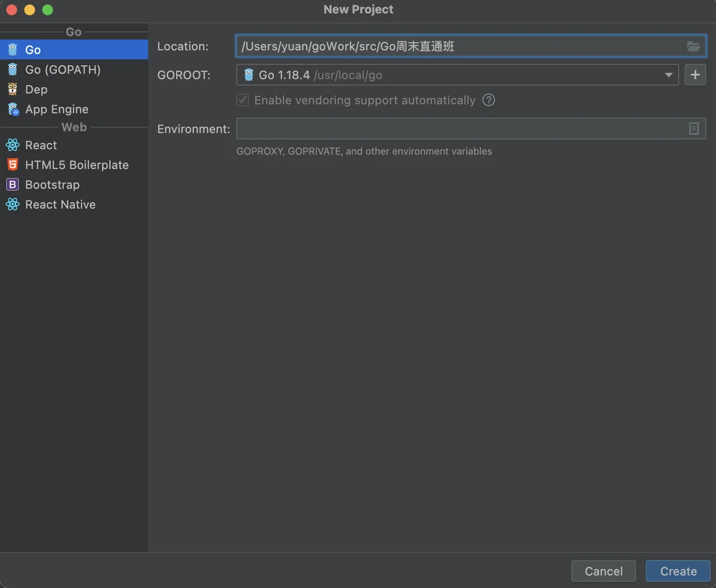
Task: Click the Go (GOPATH) gopher icon
Action: tap(13, 69)
